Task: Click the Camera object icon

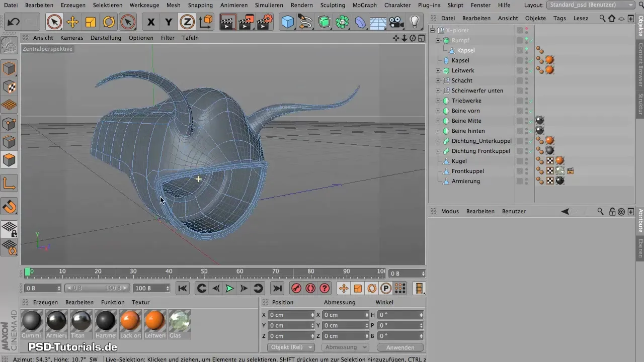Action: click(396, 22)
